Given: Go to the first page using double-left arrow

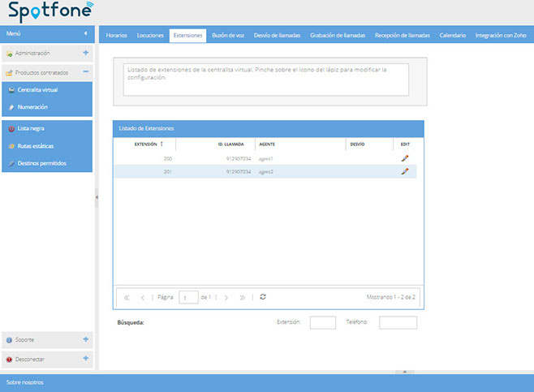Looking at the screenshot, I should pos(127,298).
